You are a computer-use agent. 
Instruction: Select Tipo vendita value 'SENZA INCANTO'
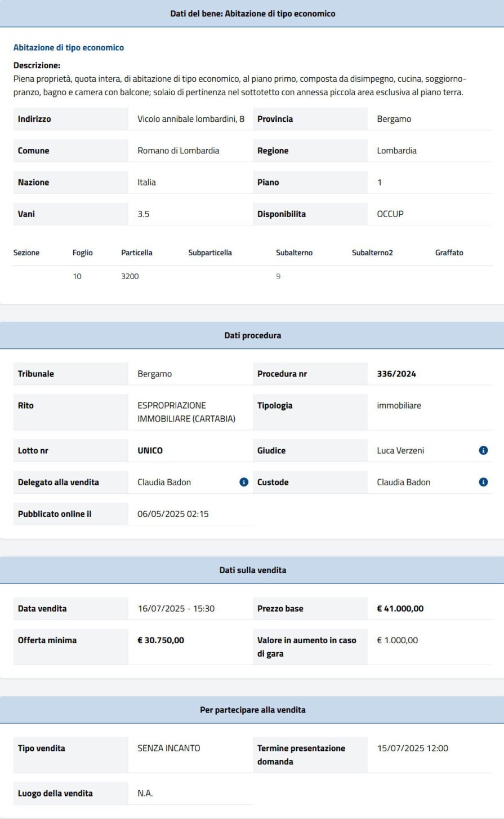pos(169,748)
